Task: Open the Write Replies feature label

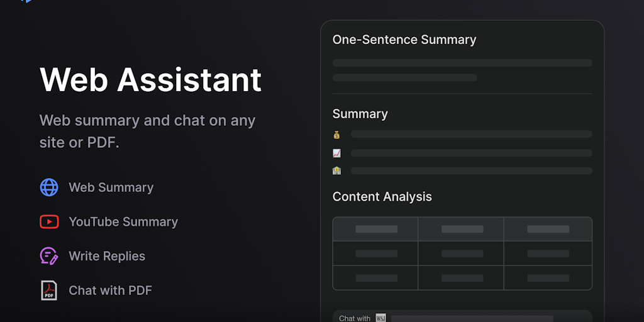Action: [107, 256]
